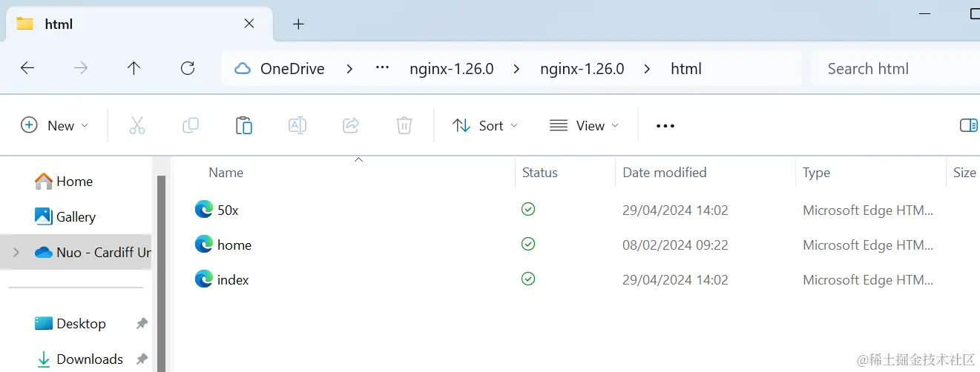Click html breadcrumb in address bar
This screenshot has width=980, height=372.
[x=686, y=69]
